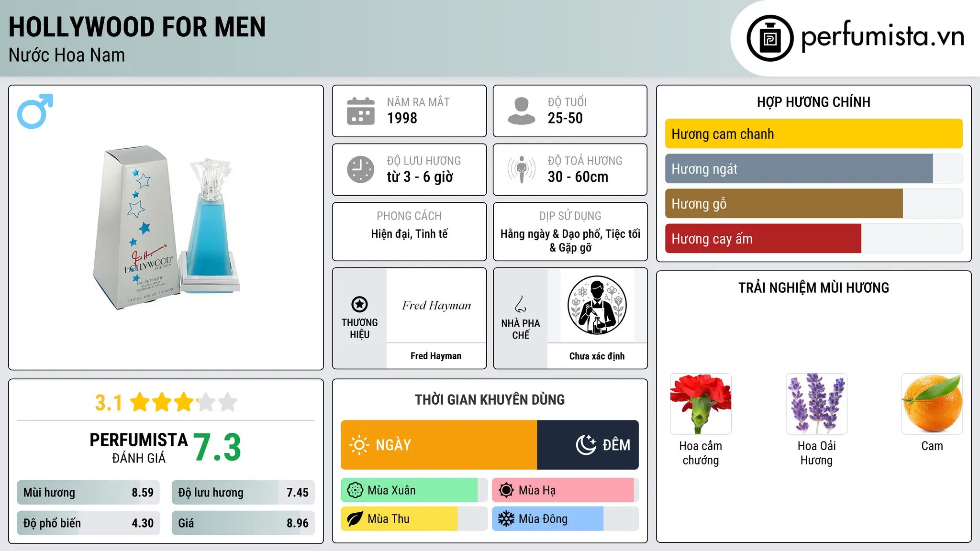Click the person silhouette icon beside Độ tuổi
The width and height of the screenshot is (980, 551).
(x=522, y=111)
